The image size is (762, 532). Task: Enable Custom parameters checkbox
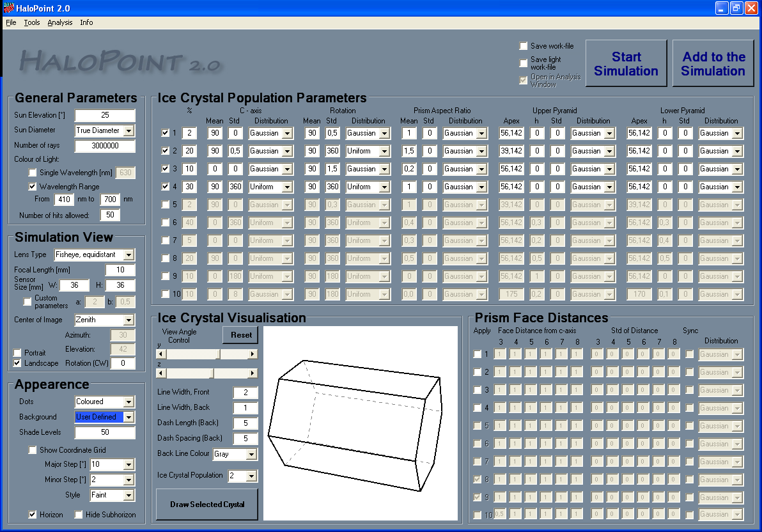(x=27, y=302)
